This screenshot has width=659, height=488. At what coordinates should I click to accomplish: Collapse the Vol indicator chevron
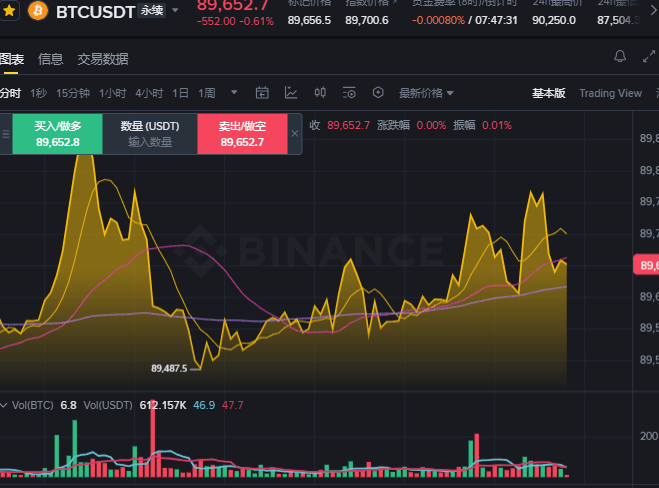[4, 405]
